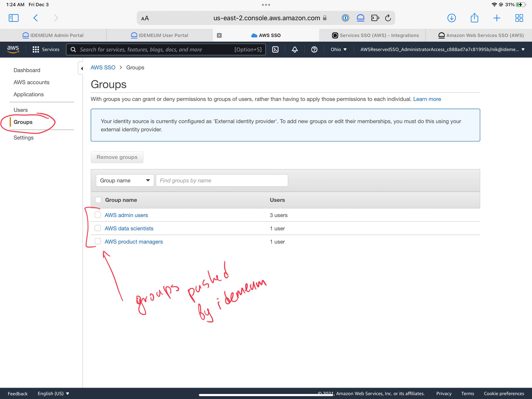Open the AWS data scientists group

[x=129, y=228]
